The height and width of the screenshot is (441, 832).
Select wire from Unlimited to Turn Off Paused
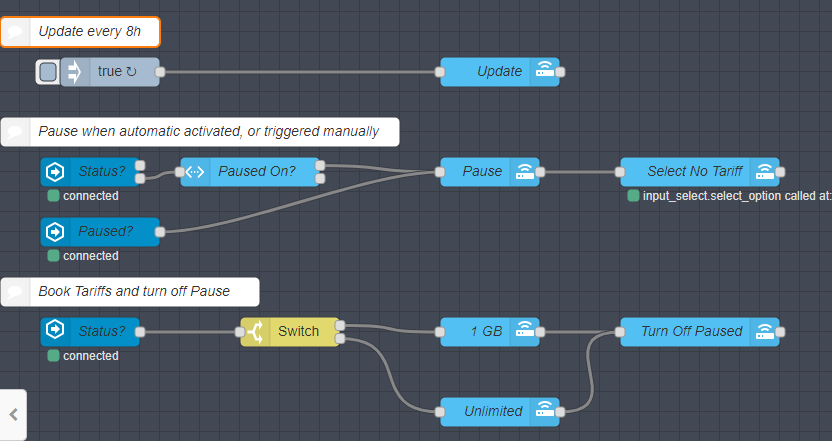(x=590, y=371)
